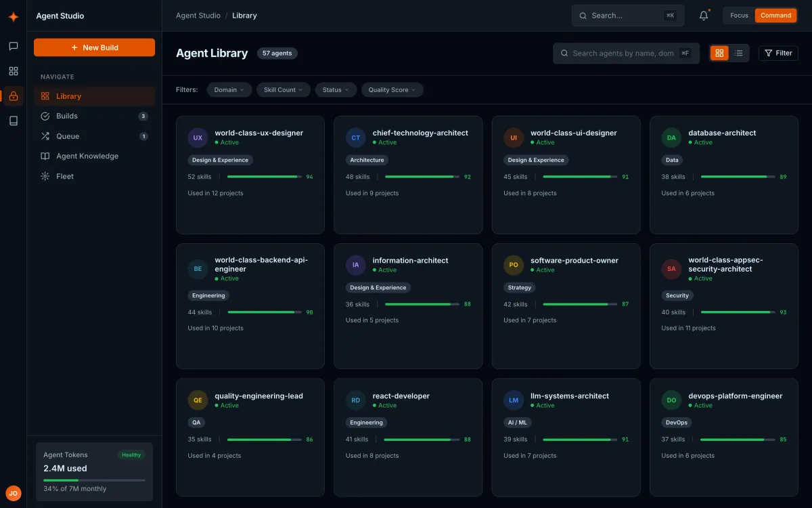The height and width of the screenshot is (508, 812).
Task: Click the ⌘K shortcut badge in global search
Action: coord(670,16)
